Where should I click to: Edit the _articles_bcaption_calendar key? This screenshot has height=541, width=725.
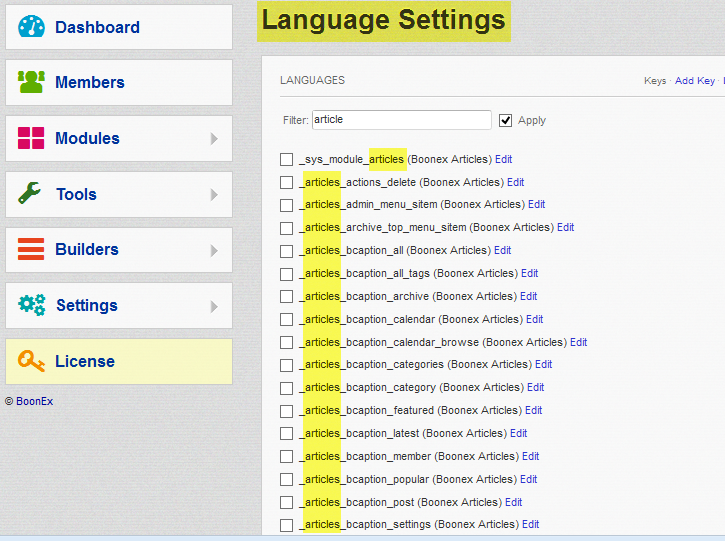coord(534,319)
